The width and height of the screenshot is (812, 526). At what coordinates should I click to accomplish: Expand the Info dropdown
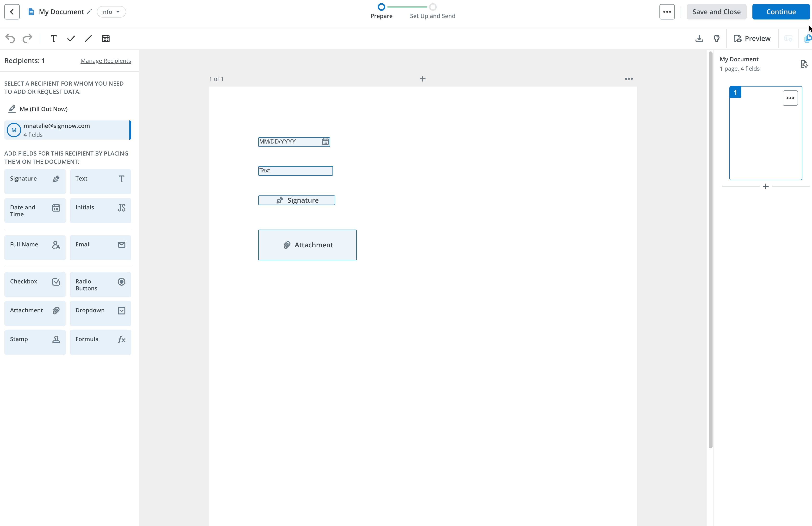[x=111, y=12]
